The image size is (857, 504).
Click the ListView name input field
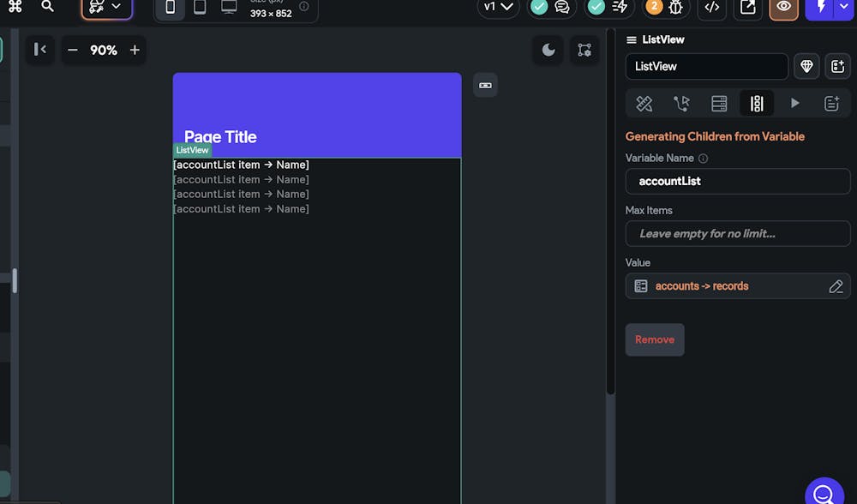[707, 67]
